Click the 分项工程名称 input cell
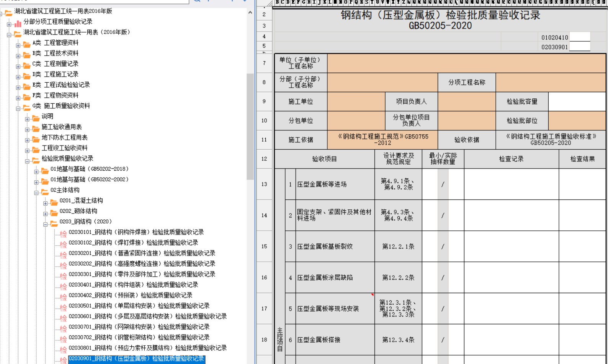The height and width of the screenshot is (364, 608). (551, 82)
